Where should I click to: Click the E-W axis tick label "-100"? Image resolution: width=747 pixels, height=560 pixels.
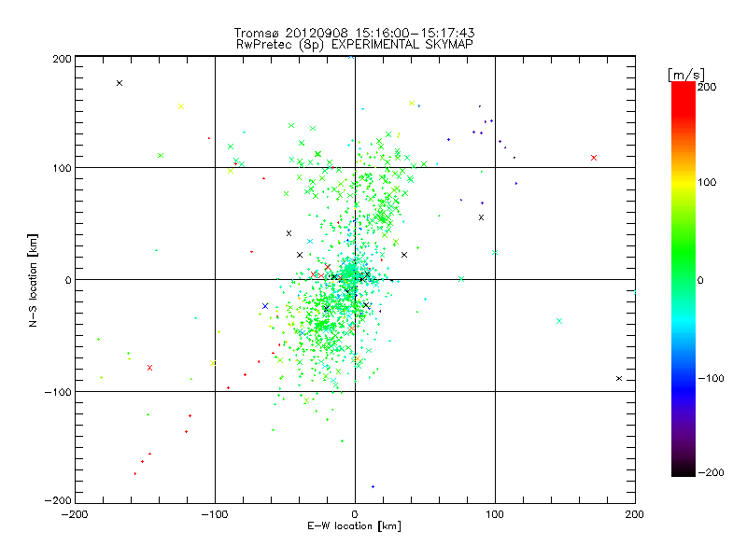215,514
